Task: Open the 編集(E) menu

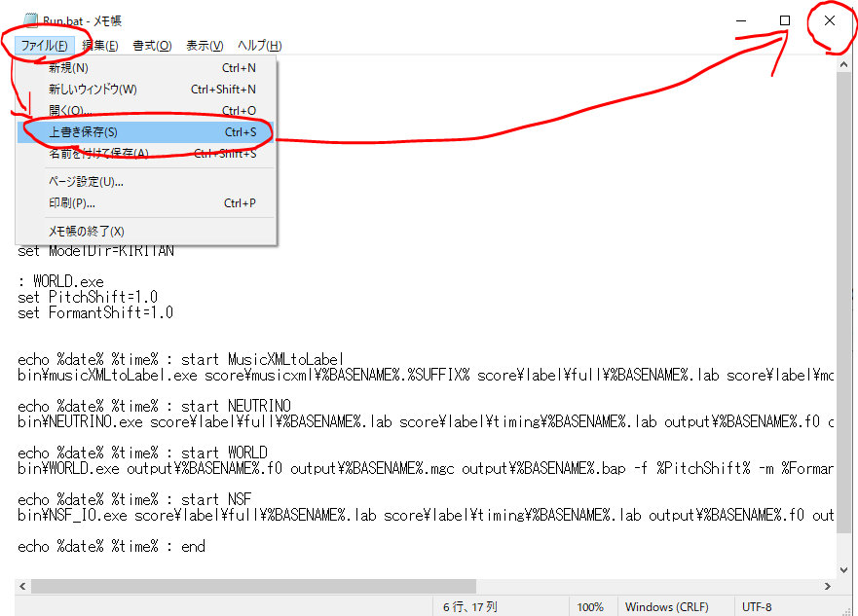Action: [x=100, y=46]
